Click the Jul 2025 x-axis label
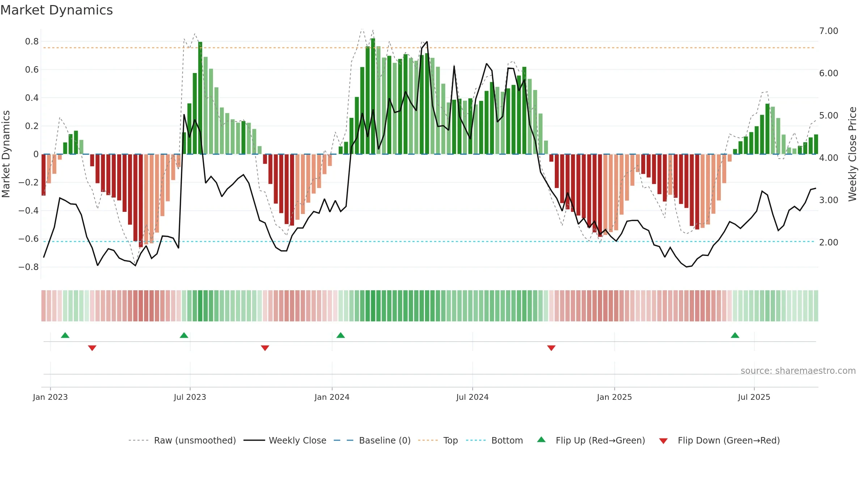This screenshot has width=868, height=488. (x=754, y=397)
